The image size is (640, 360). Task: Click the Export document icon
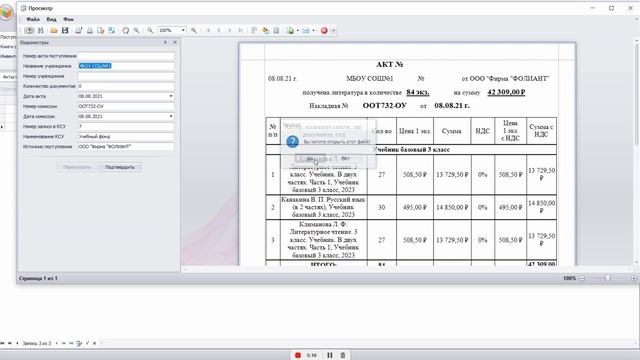click(x=290, y=30)
